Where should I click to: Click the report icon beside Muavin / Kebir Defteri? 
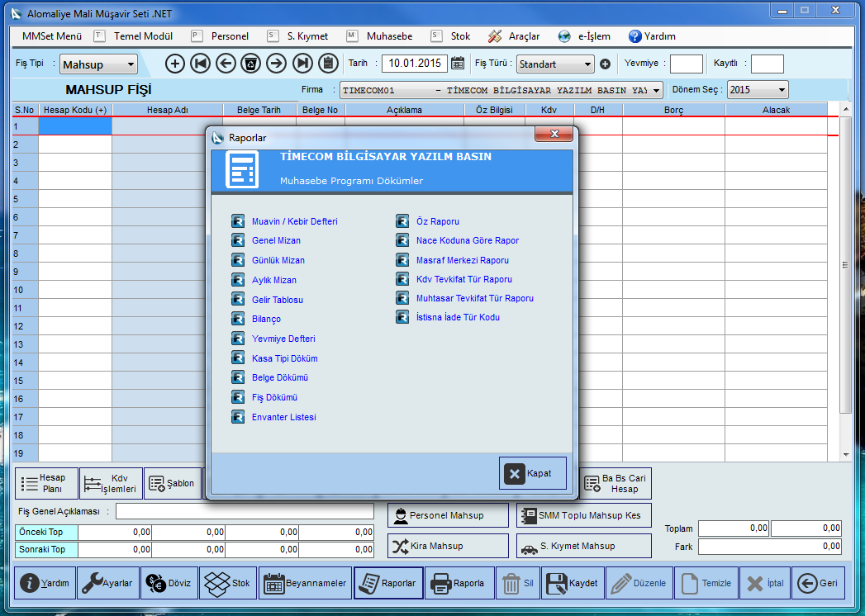coord(238,221)
